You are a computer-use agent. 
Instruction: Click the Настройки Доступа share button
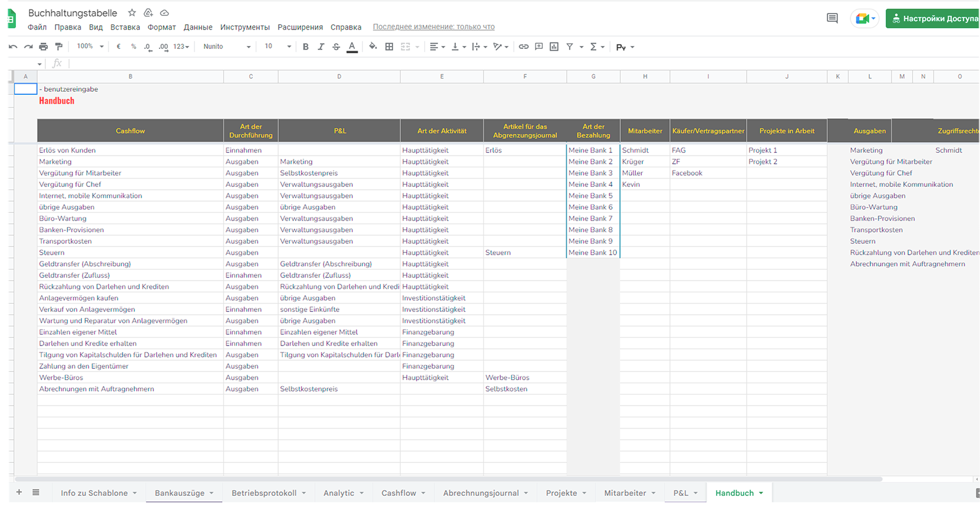pos(933,18)
